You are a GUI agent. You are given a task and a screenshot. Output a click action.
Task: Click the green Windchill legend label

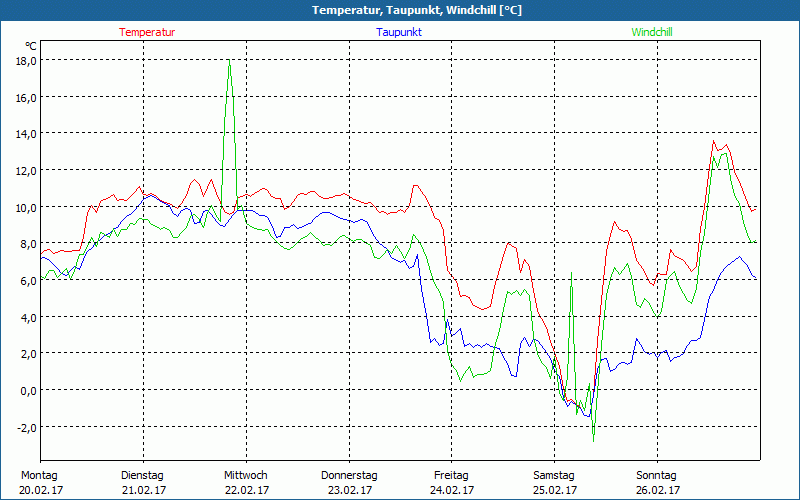[x=652, y=32]
